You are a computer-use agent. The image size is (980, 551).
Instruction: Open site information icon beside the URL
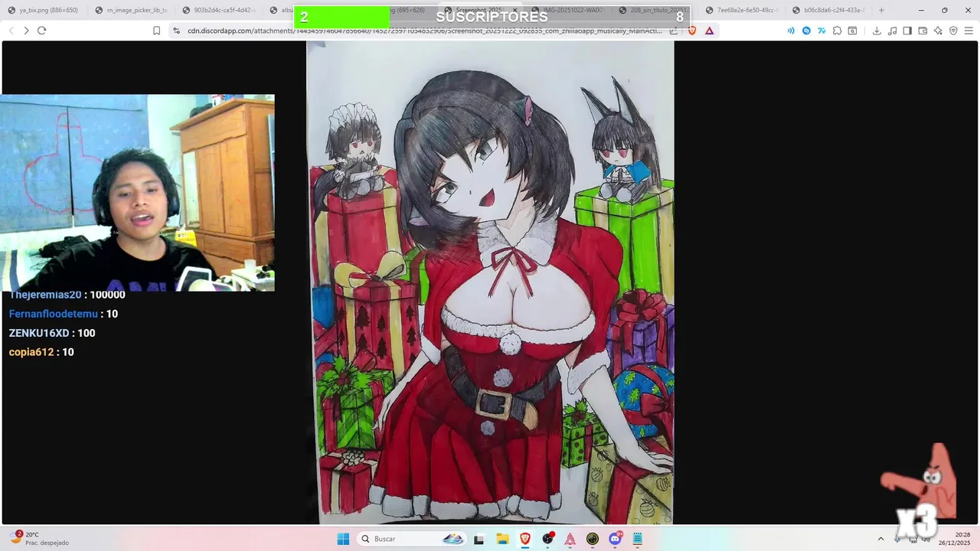[176, 31]
